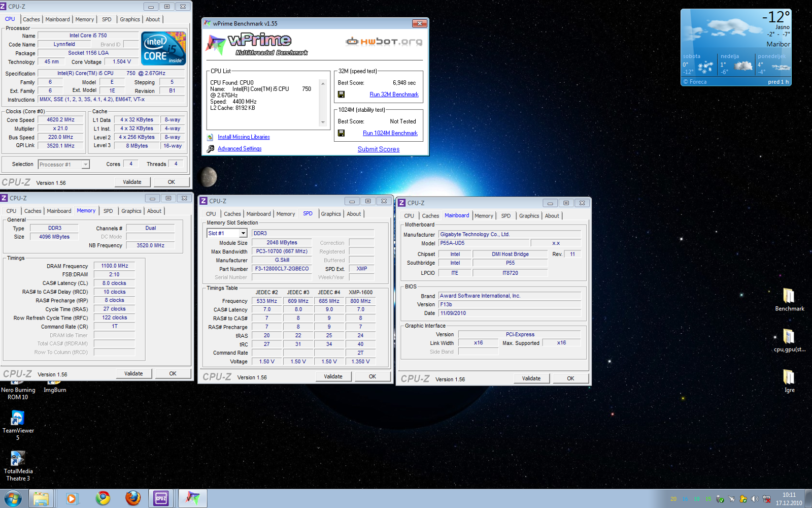The width and height of the screenshot is (812, 508).
Task: Click the nedelja forecast in weather gadget
Action: click(x=736, y=65)
